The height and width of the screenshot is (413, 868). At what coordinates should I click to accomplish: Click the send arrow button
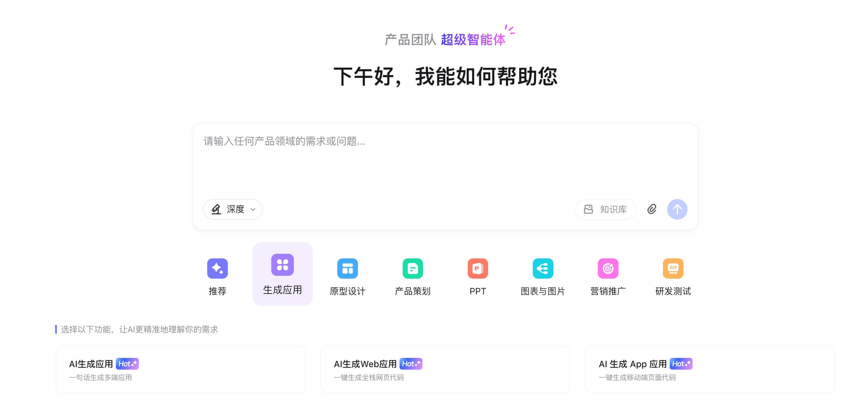(677, 209)
